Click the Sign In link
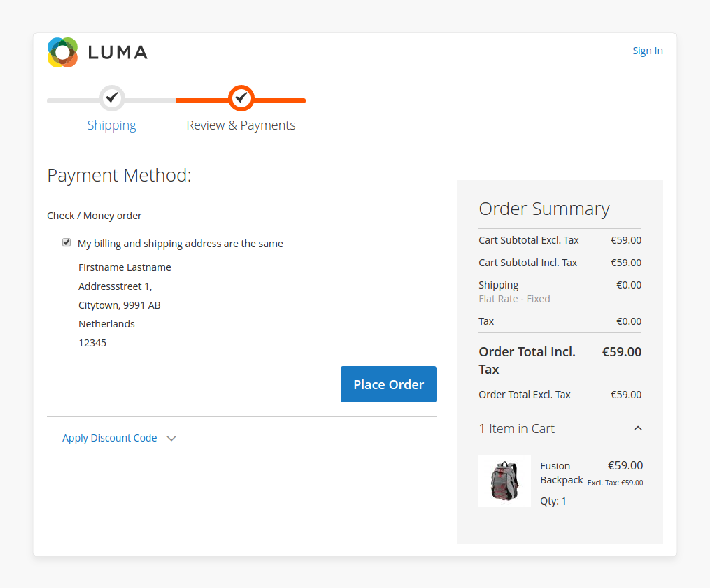Viewport: 710px width, 588px height. [x=648, y=51]
